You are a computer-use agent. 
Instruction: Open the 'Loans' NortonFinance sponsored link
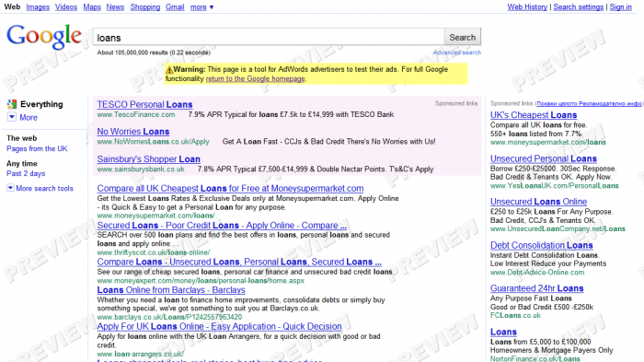503,332
